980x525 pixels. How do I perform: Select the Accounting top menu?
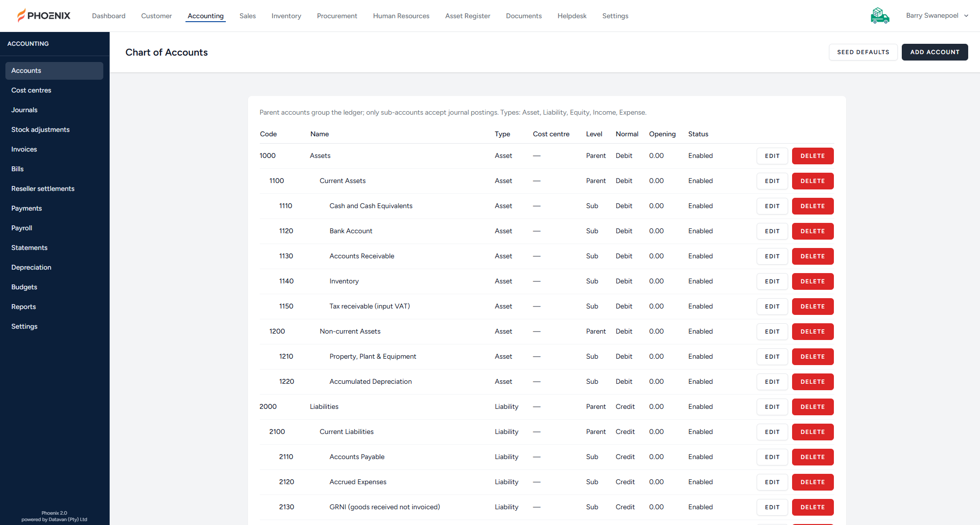coord(206,16)
